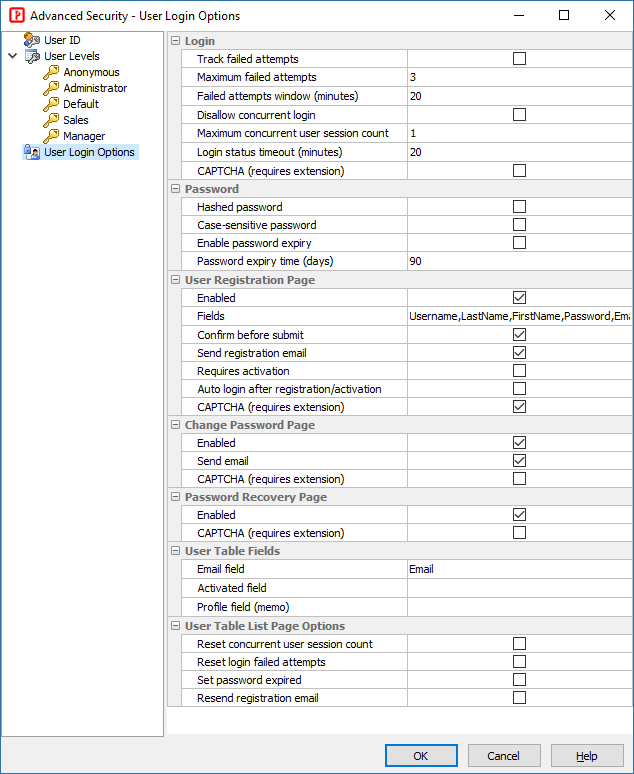Click the Administrator key icon
The width and height of the screenshot is (634, 774).
click(x=51, y=88)
